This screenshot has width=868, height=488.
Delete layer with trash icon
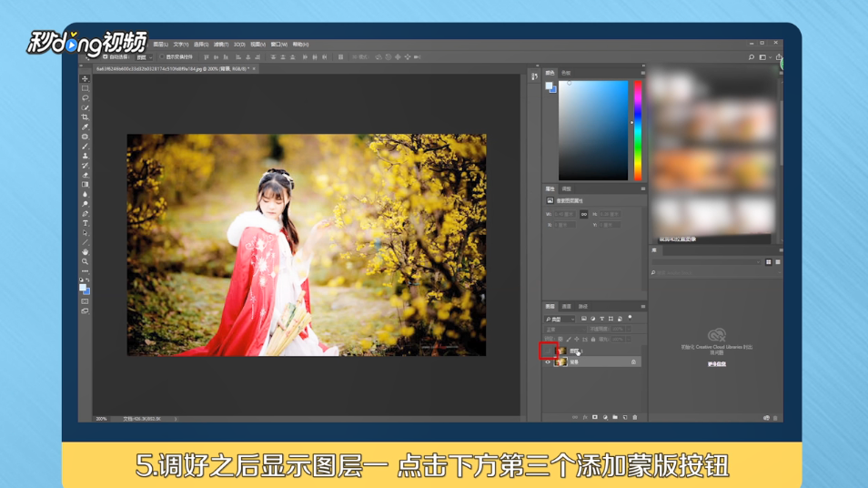click(x=635, y=417)
